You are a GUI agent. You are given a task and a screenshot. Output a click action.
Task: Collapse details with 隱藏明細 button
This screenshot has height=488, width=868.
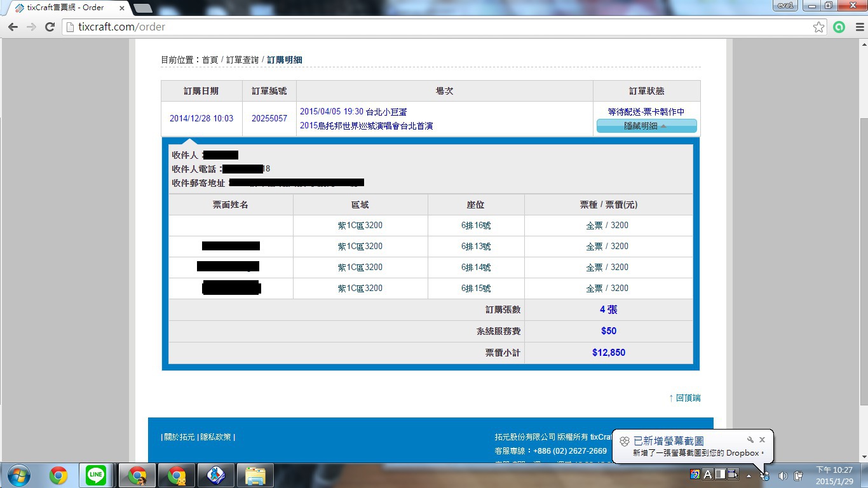[x=646, y=126]
